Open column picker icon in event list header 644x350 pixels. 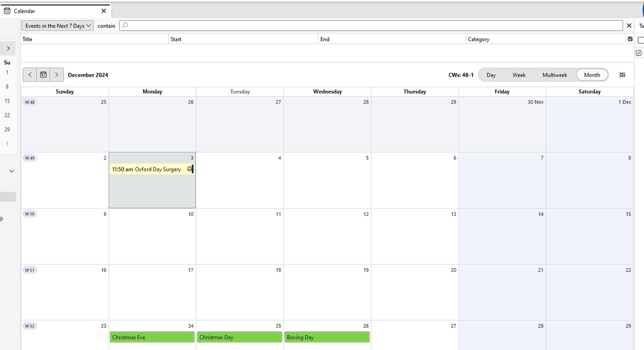tap(630, 39)
